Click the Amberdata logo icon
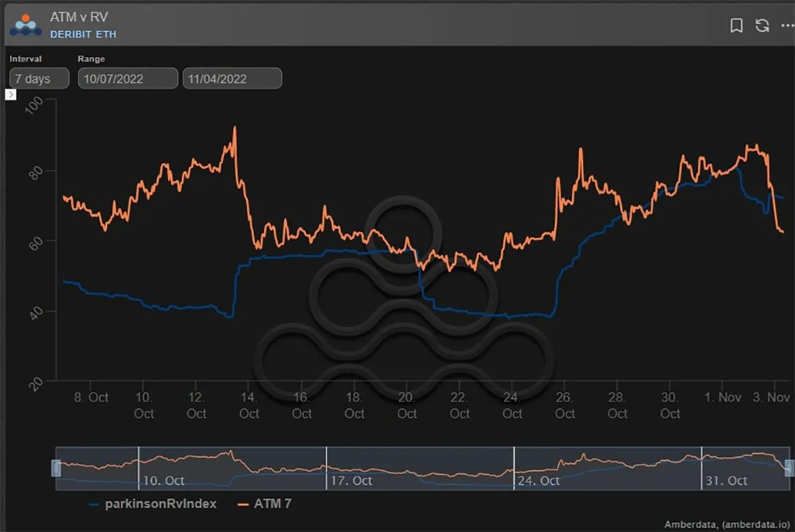The width and height of the screenshot is (795, 532). tap(25, 25)
